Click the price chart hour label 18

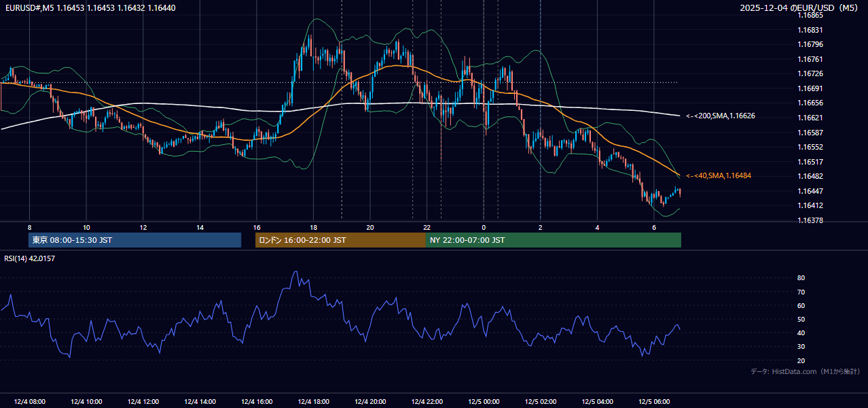pos(313,227)
